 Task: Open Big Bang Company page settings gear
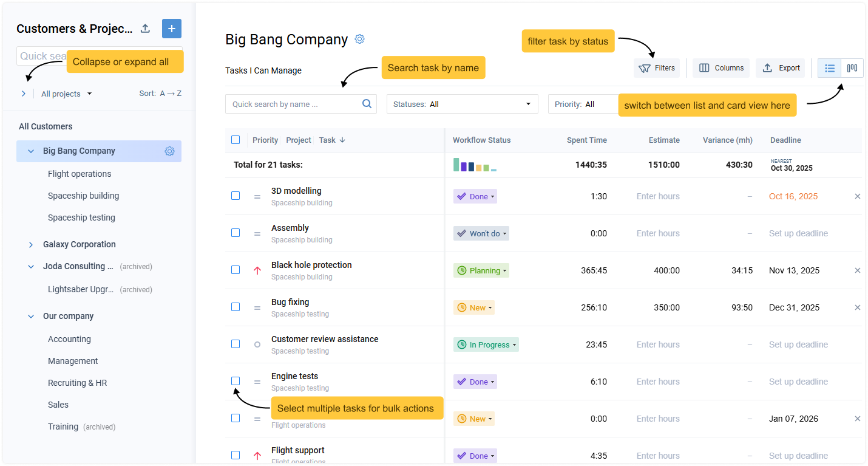click(359, 39)
